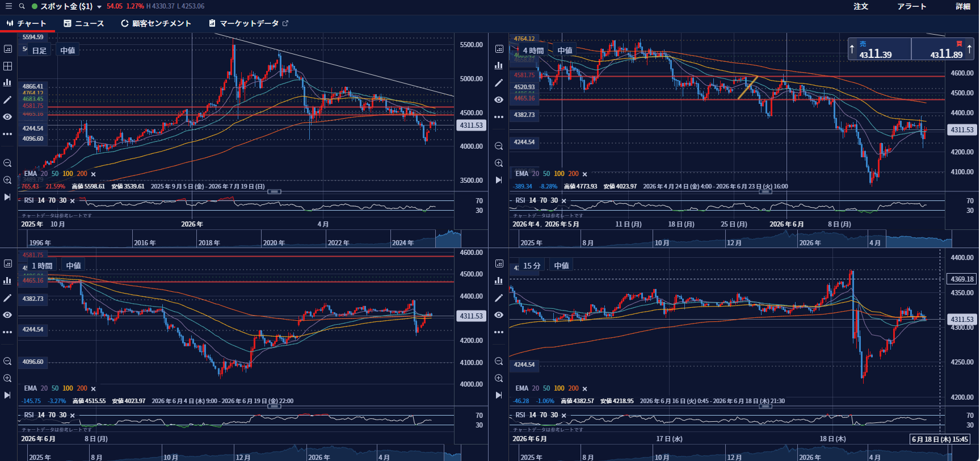Image resolution: width=980 pixels, height=461 pixels.
Task: Toggle drawings visibility eye in daily chart
Action: click(7, 117)
